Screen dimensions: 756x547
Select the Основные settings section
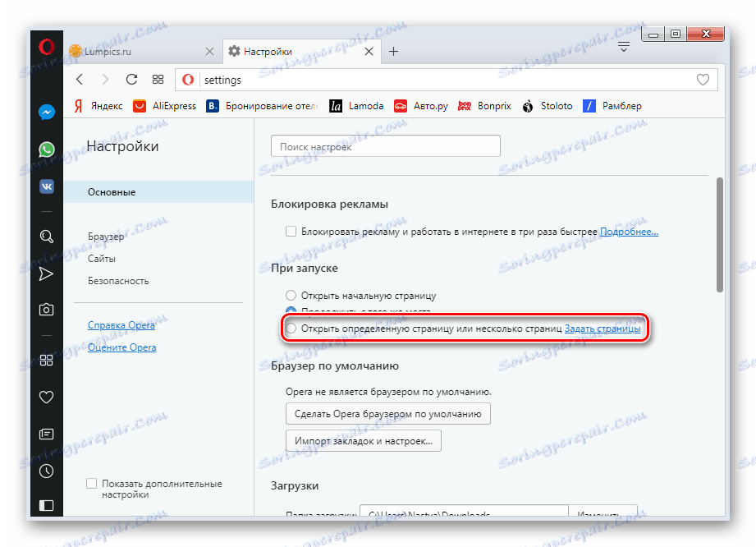[x=158, y=192]
